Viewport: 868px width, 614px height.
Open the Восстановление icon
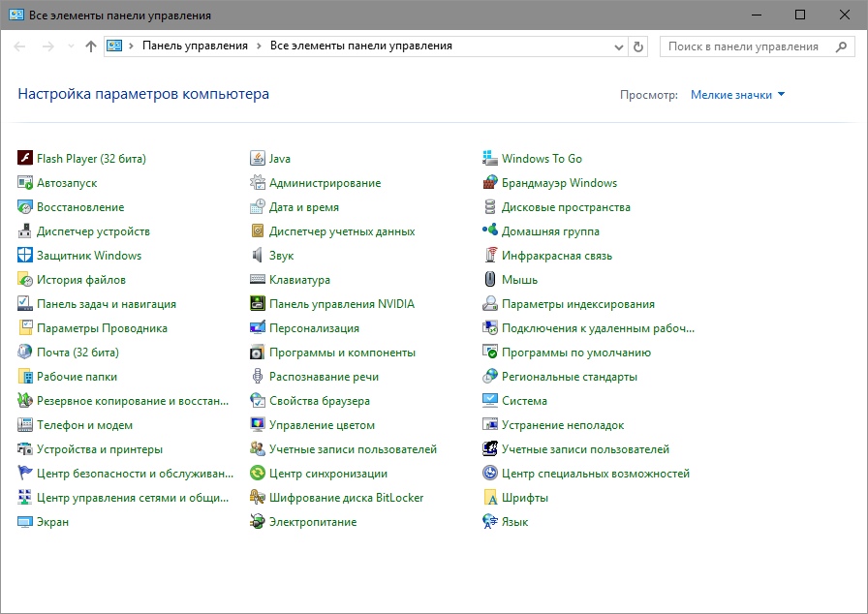tap(25, 207)
